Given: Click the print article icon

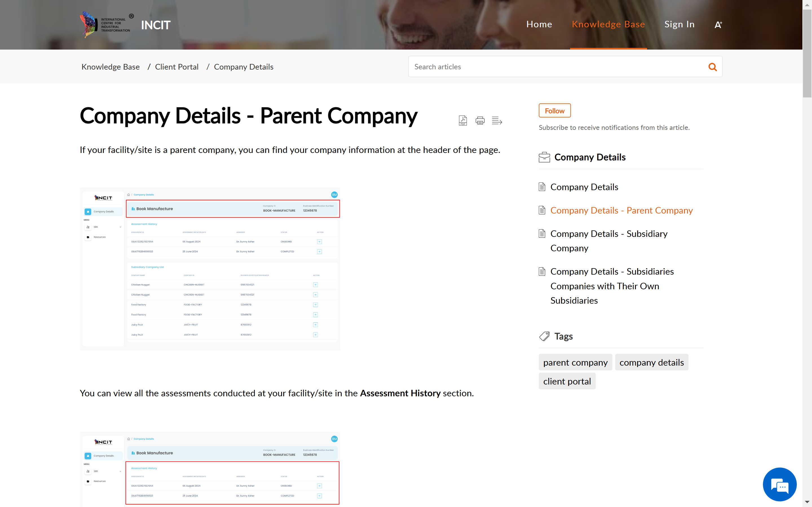Looking at the screenshot, I should coord(480,120).
